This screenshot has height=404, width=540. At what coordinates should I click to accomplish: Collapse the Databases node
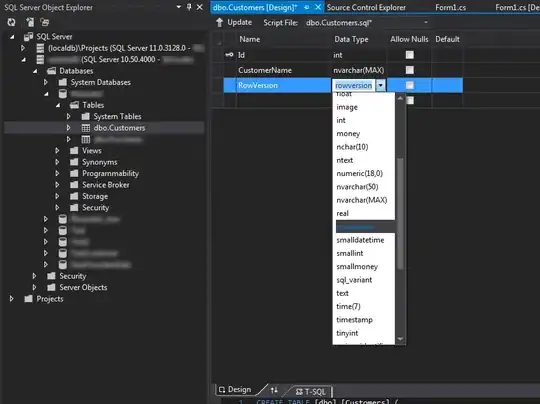coord(35,71)
